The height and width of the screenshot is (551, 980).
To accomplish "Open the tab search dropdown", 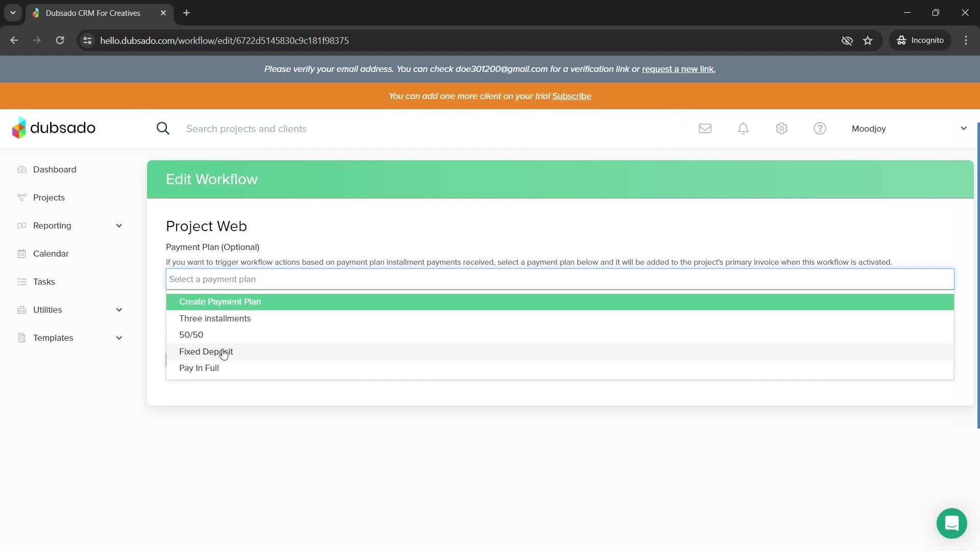I will tap(13, 13).
